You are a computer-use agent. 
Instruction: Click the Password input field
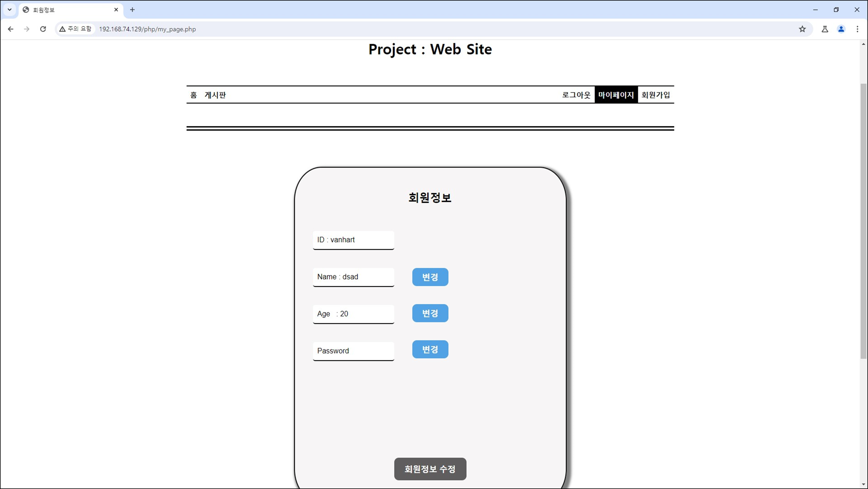point(353,351)
